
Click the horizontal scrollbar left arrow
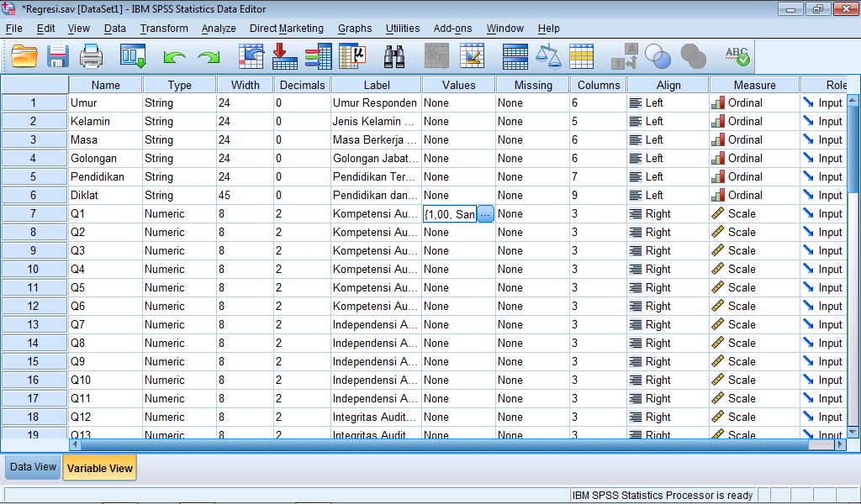75,444
